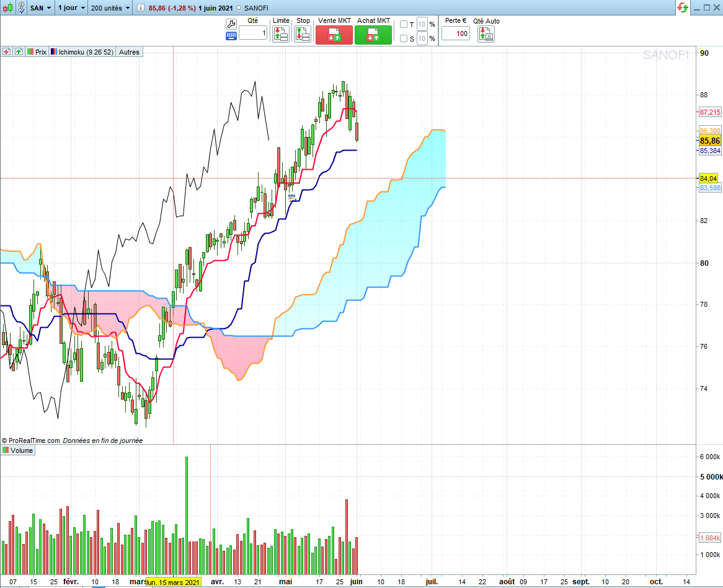Screen dimensions: 723x588
Task: Enable the S stop checkbox
Action: coord(404,38)
